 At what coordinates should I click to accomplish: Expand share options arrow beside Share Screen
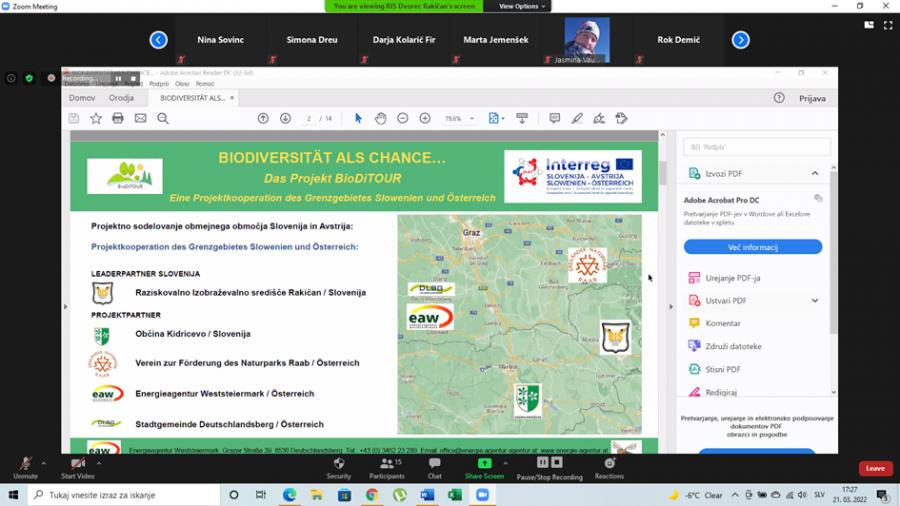pos(506,462)
